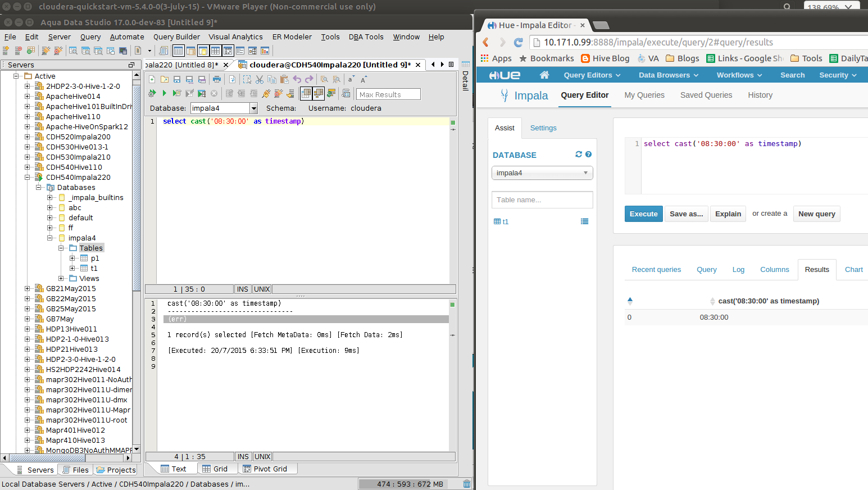
Task: Toggle the INS indicator in the query editor status bar
Action: [243, 289]
